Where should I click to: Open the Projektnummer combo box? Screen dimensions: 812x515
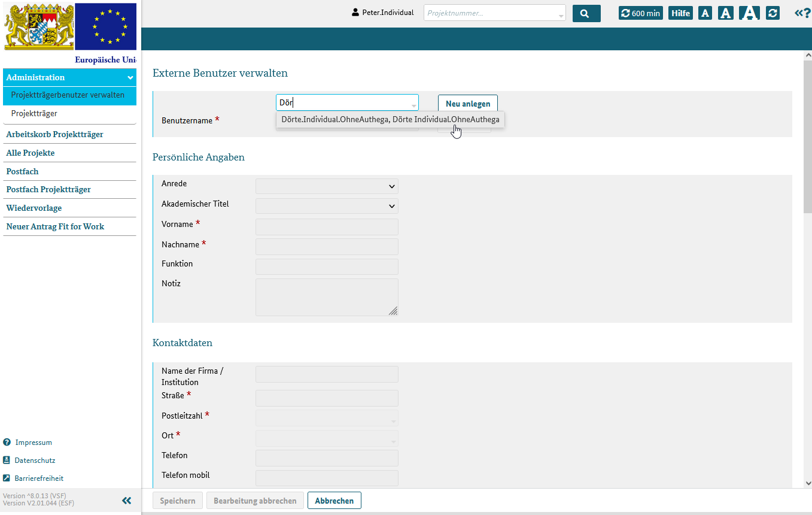(494, 13)
